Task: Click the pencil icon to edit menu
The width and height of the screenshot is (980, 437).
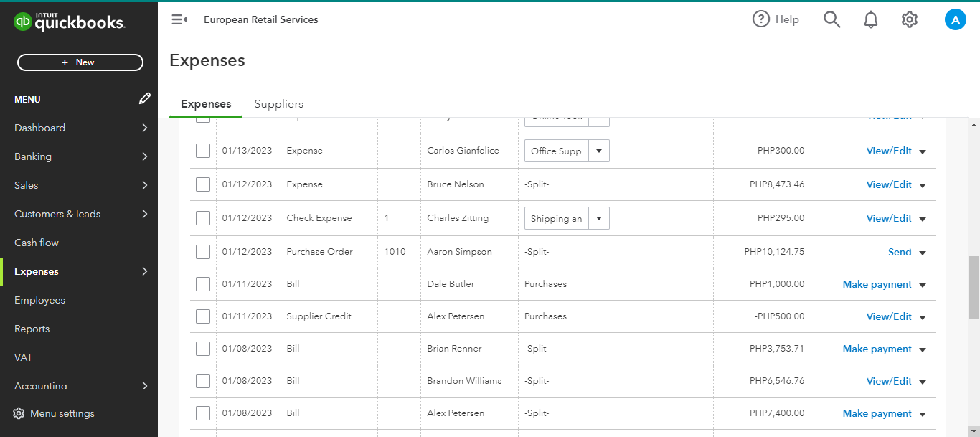Action: click(145, 99)
